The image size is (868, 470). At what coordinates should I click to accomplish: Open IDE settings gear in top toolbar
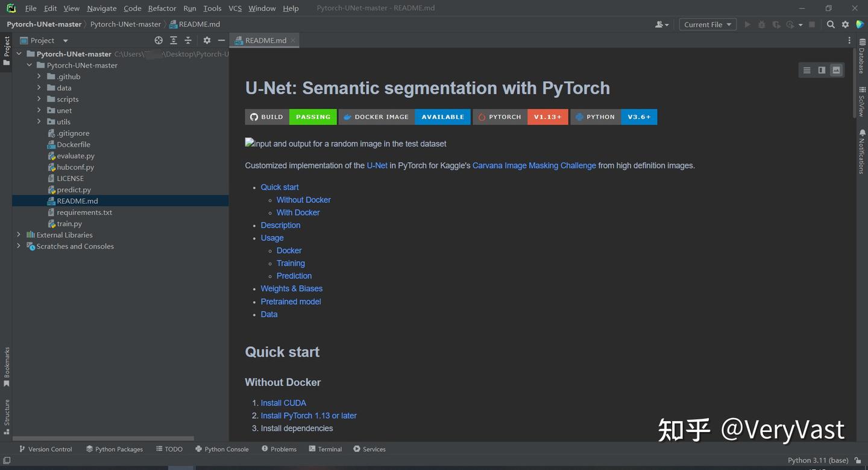[x=845, y=25]
